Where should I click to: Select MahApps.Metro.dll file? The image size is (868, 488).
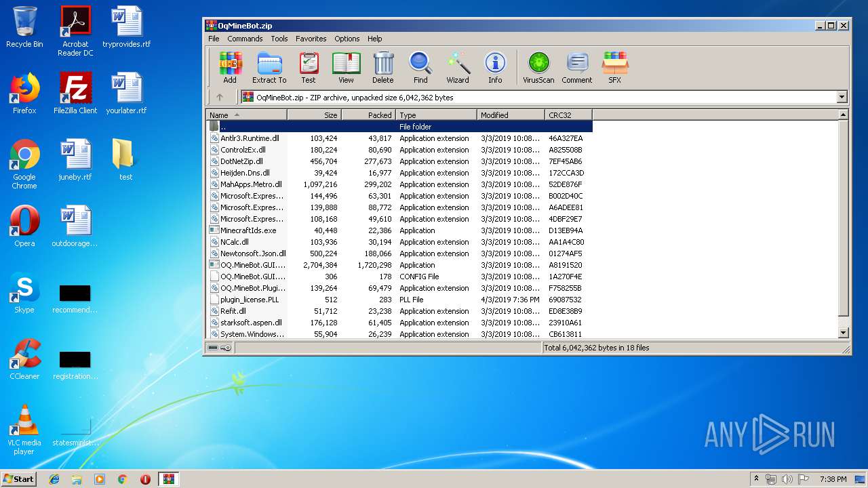[400, 184]
